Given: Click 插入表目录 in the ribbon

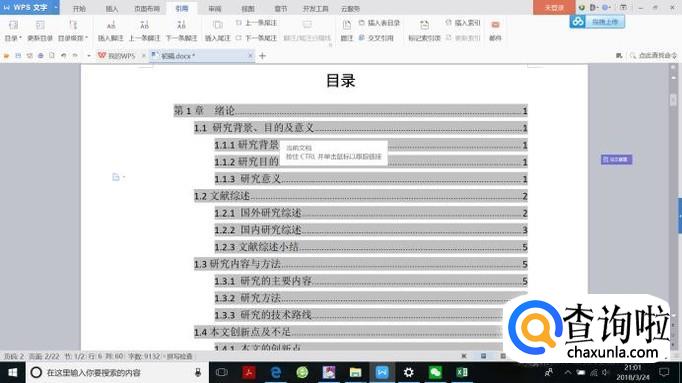Looking at the screenshot, I should (x=379, y=23).
